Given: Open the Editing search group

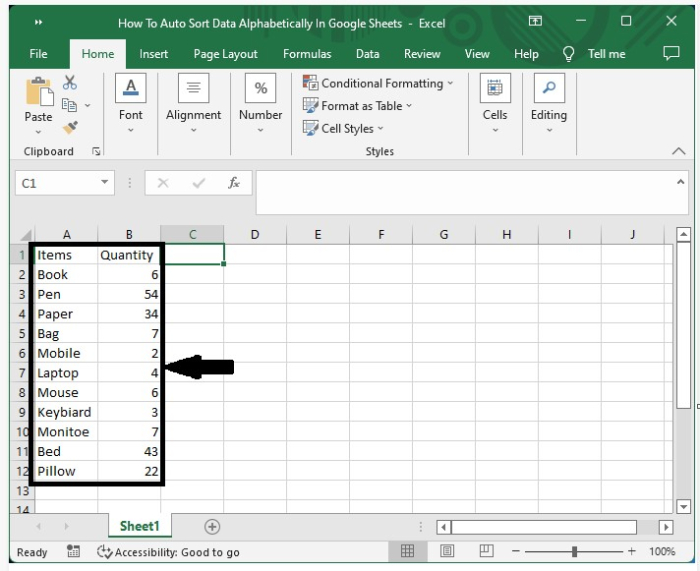Looking at the screenshot, I should tap(548, 103).
